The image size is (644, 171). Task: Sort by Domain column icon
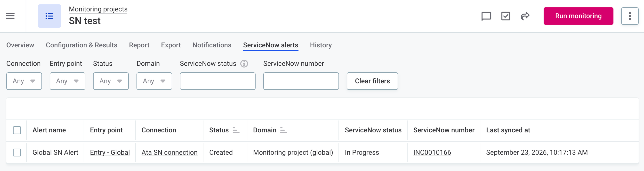[x=283, y=130]
